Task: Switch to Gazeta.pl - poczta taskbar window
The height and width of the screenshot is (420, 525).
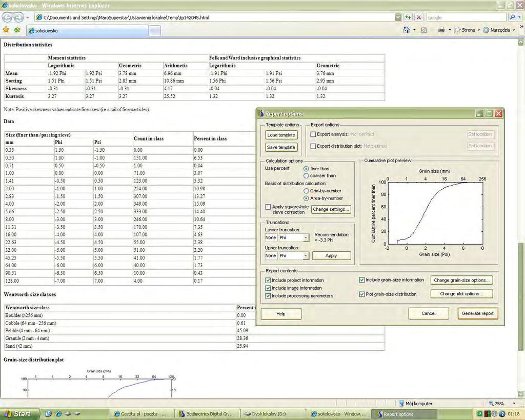Action: [142, 414]
